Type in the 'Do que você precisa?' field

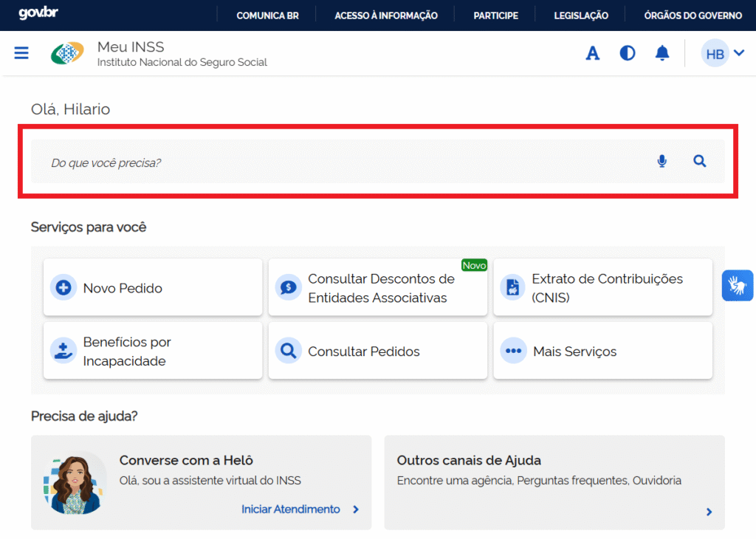tap(332, 162)
